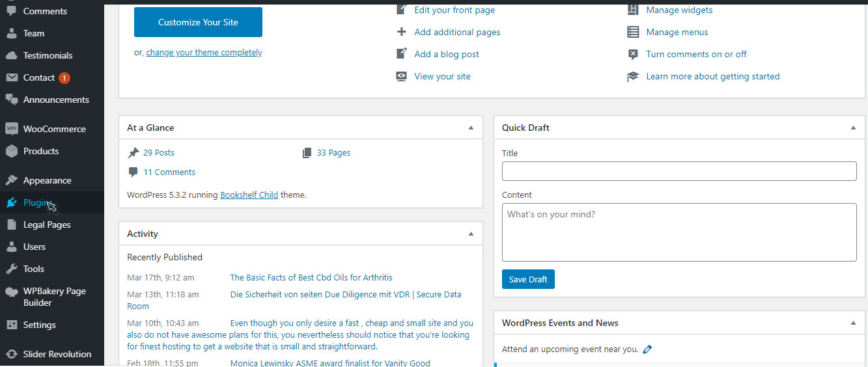The height and width of the screenshot is (367, 868).
Task: Click the Settings sliders icon in sidebar
Action: (12, 325)
